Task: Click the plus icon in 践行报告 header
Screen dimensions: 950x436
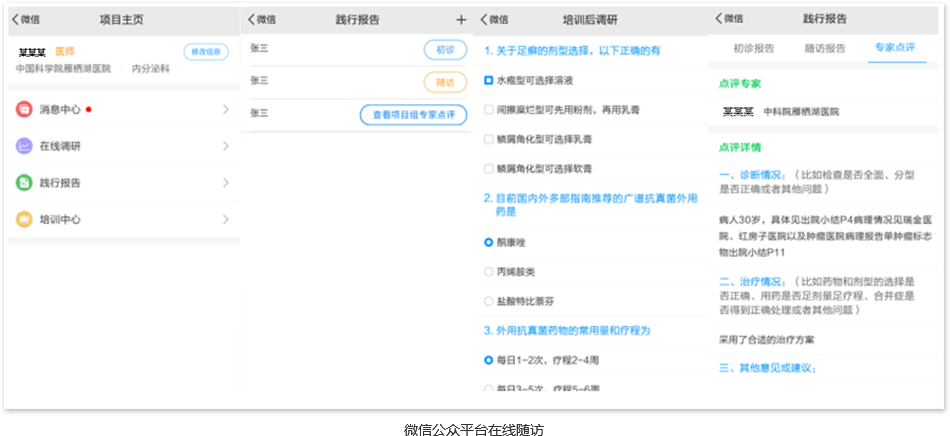Action: click(x=461, y=19)
